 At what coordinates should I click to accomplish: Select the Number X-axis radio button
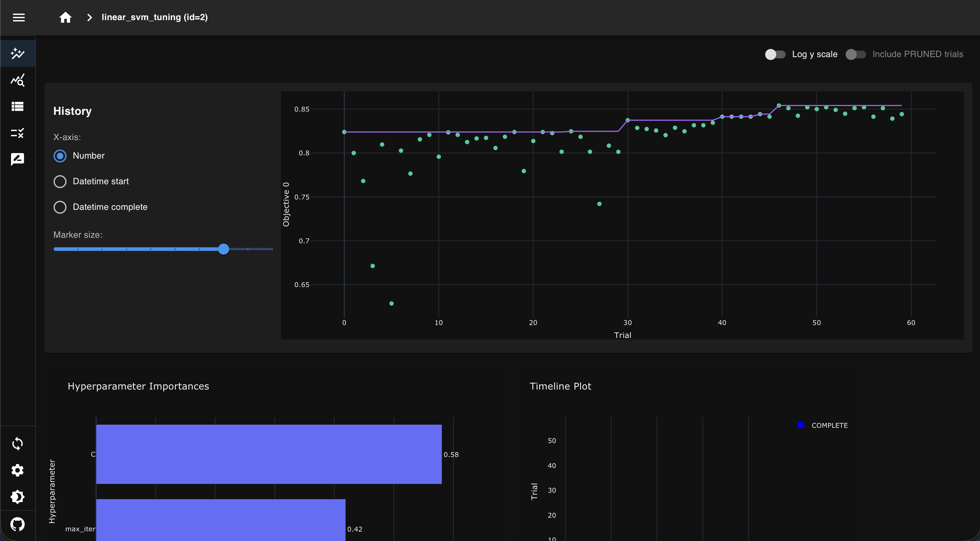click(x=60, y=155)
